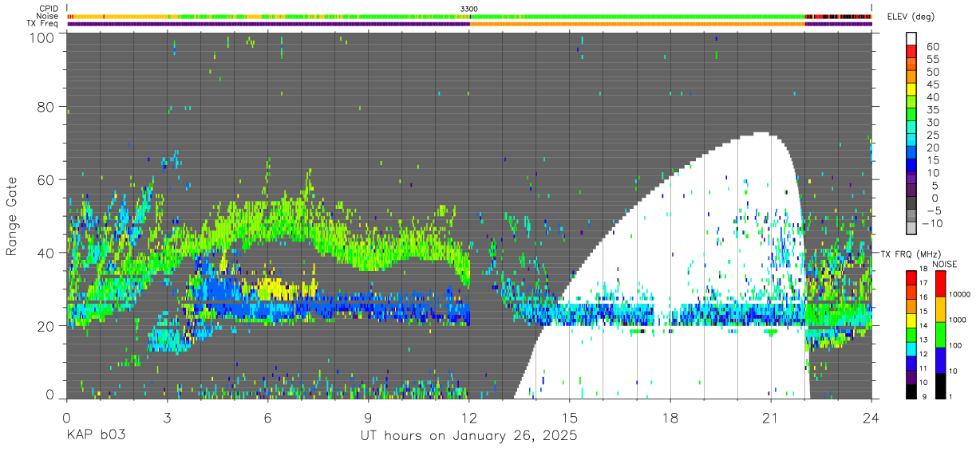Click the KAP b03 radar beam label
This screenshot has width=980, height=452.
[x=96, y=435]
